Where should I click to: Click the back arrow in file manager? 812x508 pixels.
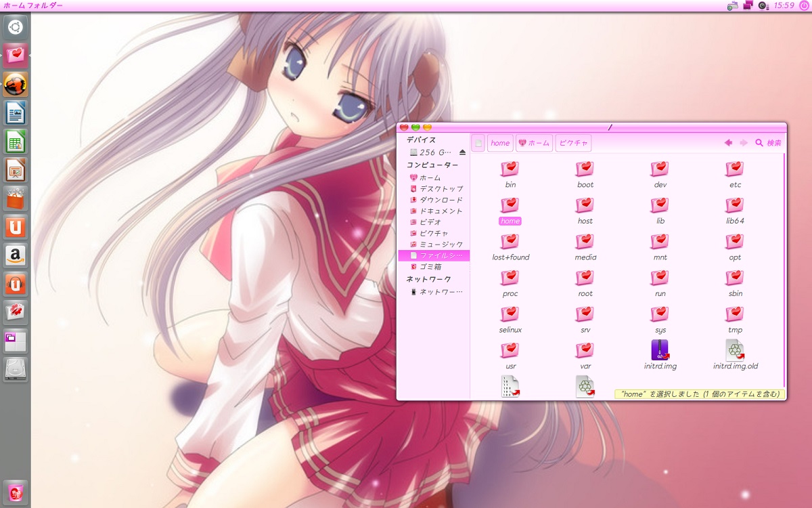[x=728, y=143]
